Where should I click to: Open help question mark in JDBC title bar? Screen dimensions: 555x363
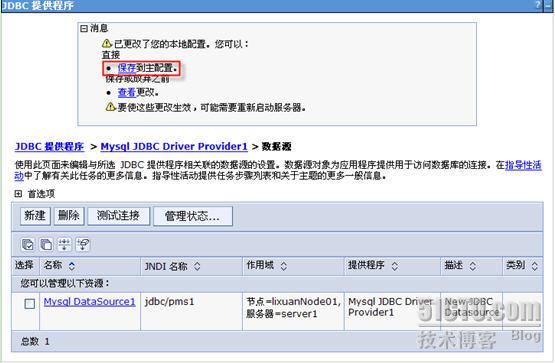click(x=538, y=5)
